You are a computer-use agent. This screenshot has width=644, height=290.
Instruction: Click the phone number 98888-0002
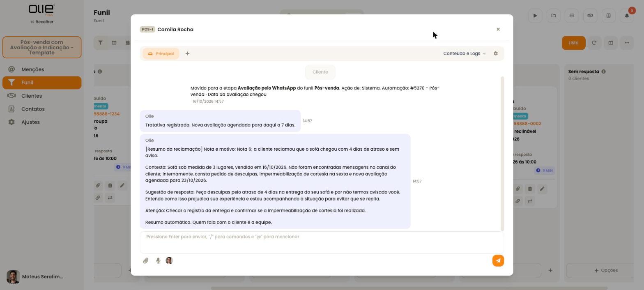click(x=528, y=124)
